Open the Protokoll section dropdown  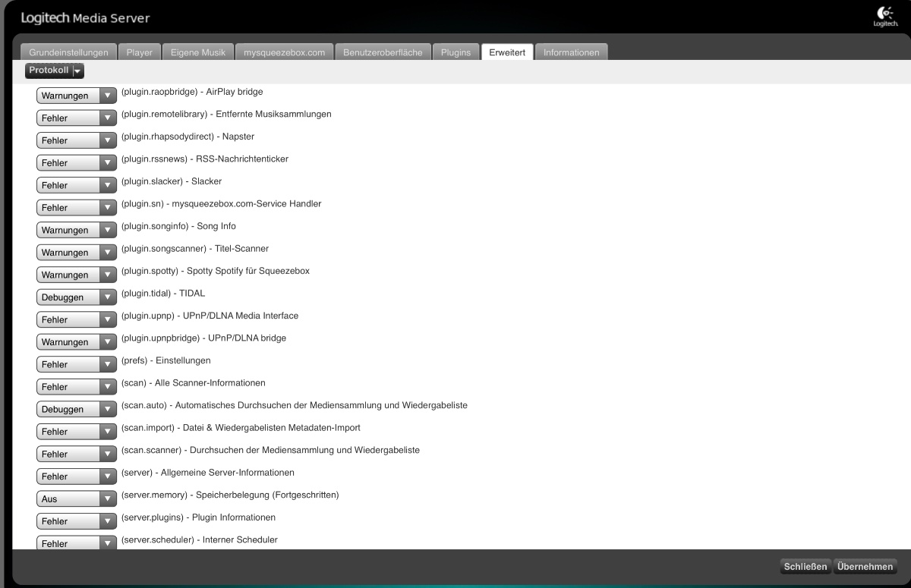tap(55, 71)
